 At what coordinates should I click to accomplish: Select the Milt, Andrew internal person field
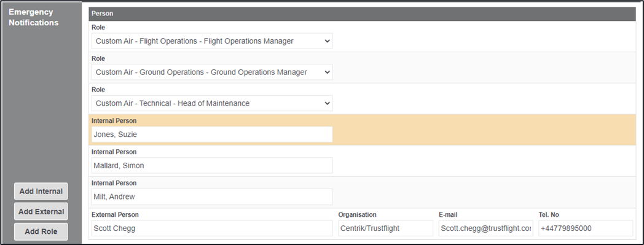click(x=212, y=196)
